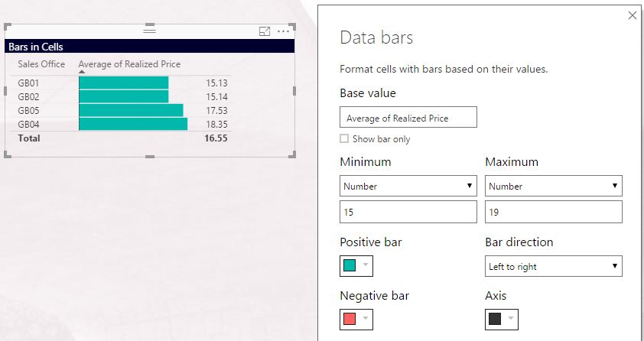This screenshot has height=341, width=644.
Task: Click sort arrow under Average of Realized Price
Action: pyautogui.click(x=82, y=72)
